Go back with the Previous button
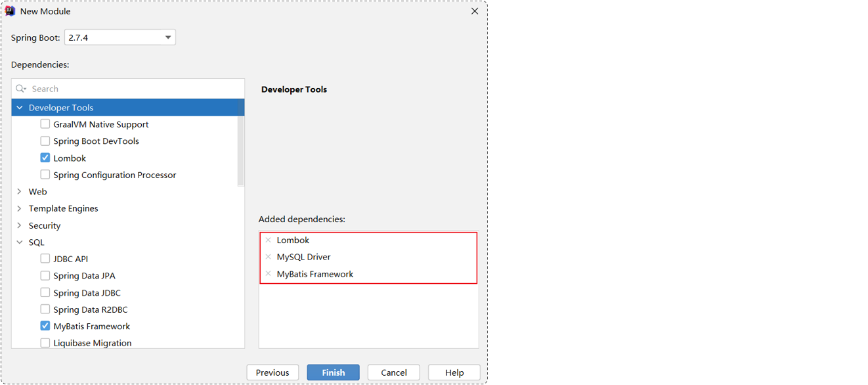 (272, 373)
